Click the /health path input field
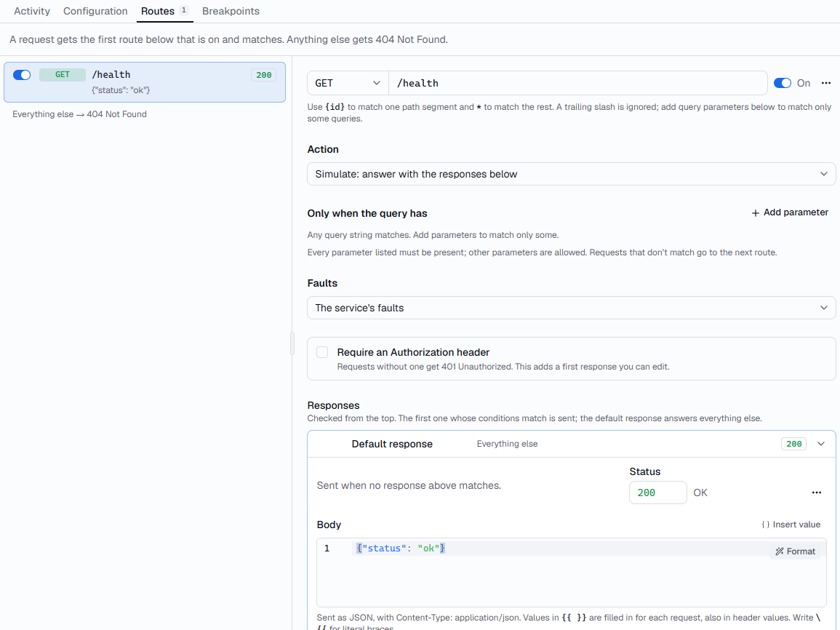840x630 pixels. (578, 83)
